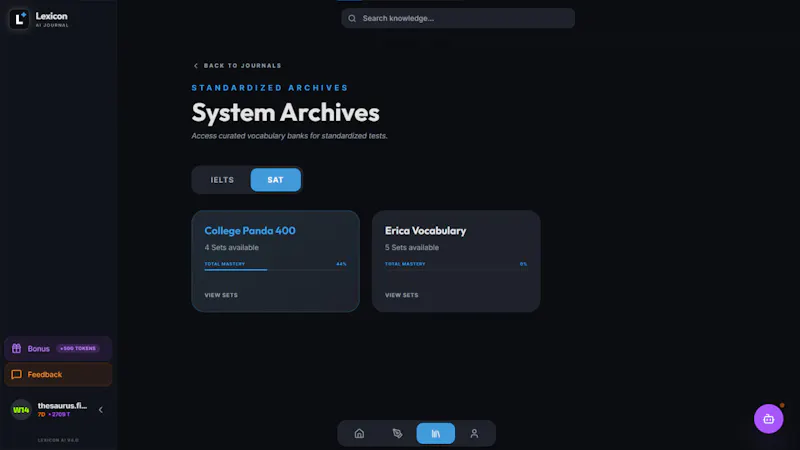Click the 44% mastery value
The height and width of the screenshot is (450, 800).
tap(341, 264)
